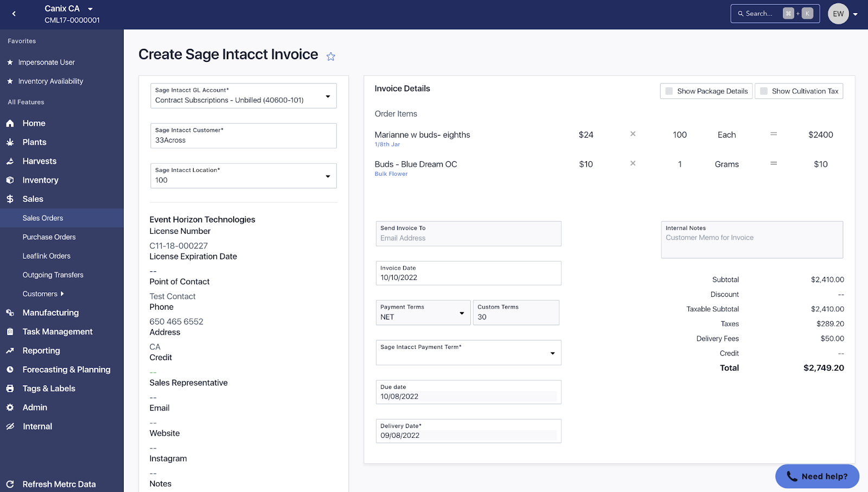Open the Sage Intacct GL Account dropdown

pos(328,97)
